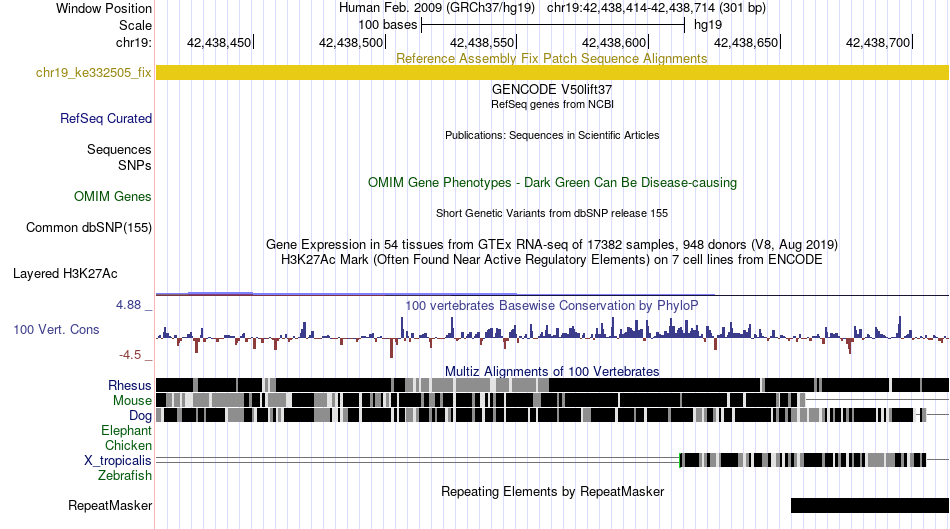The height and width of the screenshot is (529, 950).
Task: Click the GENCODE V50lift37 track title
Action: coord(552,89)
